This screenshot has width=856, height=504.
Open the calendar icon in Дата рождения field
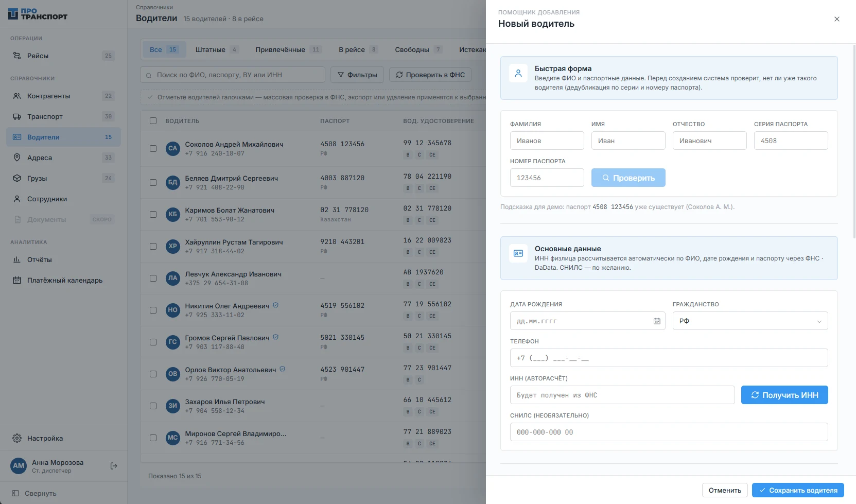pyautogui.click(x=657, y=321)
